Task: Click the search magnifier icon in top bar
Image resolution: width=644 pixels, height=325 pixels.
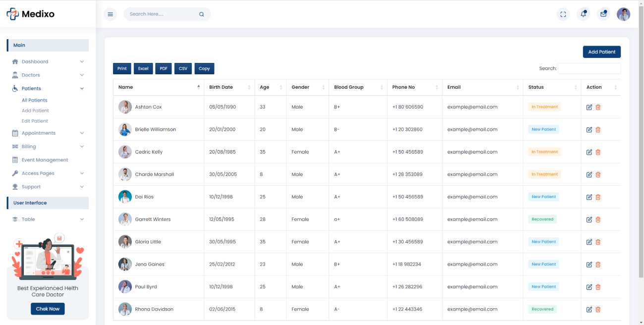Action: coord(202,14)
